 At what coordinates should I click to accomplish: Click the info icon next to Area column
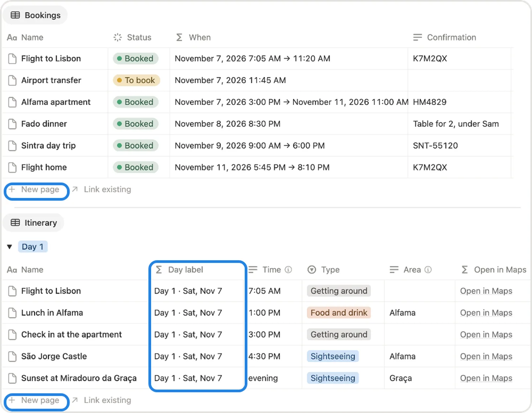pos(428,270)
